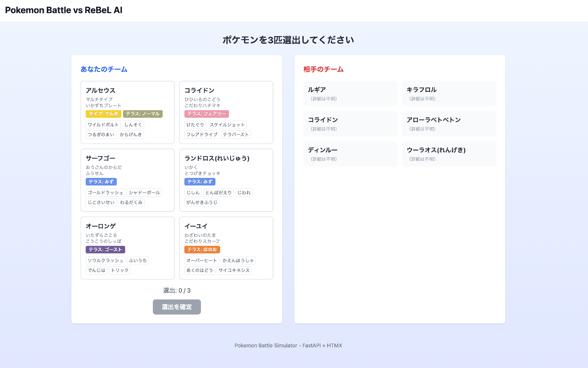
Task: Click the opponent's ウーラオス(れんげき) card
Action: coord(449,154)
